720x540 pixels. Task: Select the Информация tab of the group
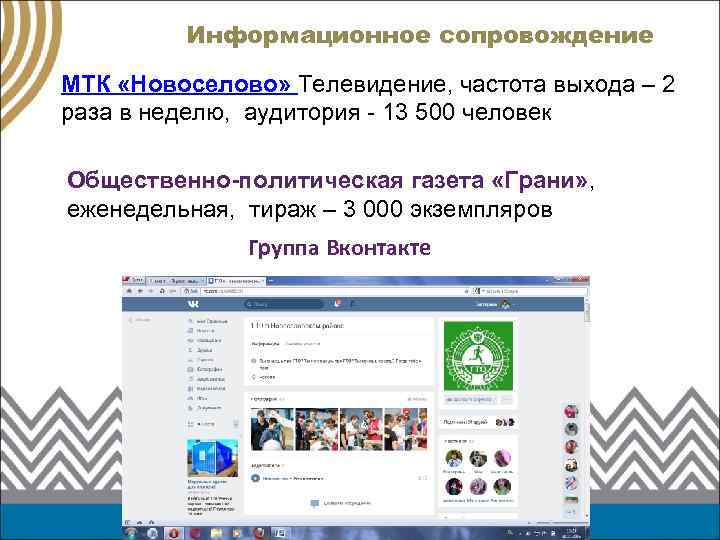[265, 343]
